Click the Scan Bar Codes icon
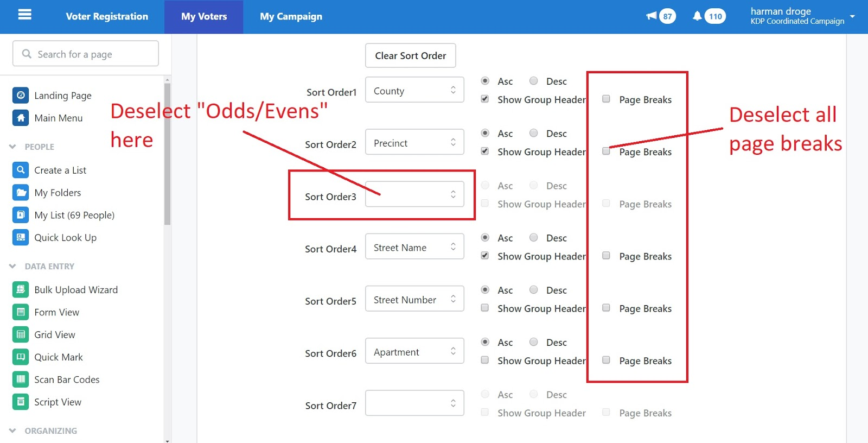Image resolution: width=868 pixels, height=443 pixels. [x=21, y=379]
